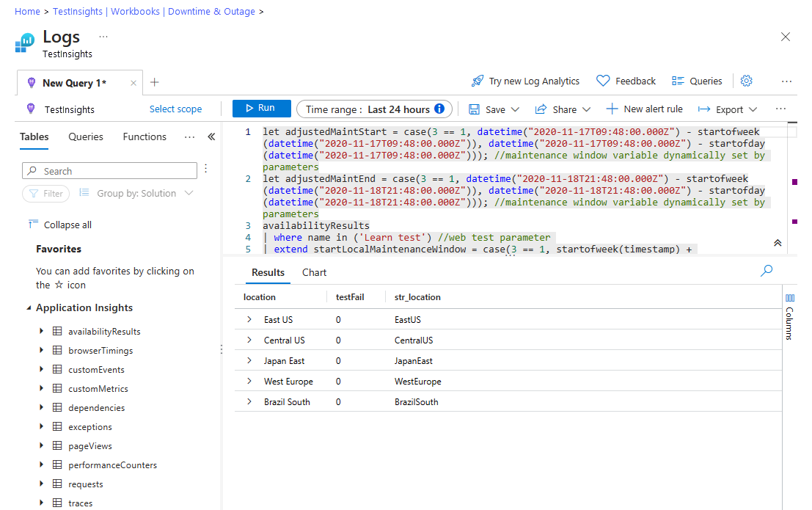Click the search magnifier icon in results
Screen dimensions: 812x510
click(767, 271)
